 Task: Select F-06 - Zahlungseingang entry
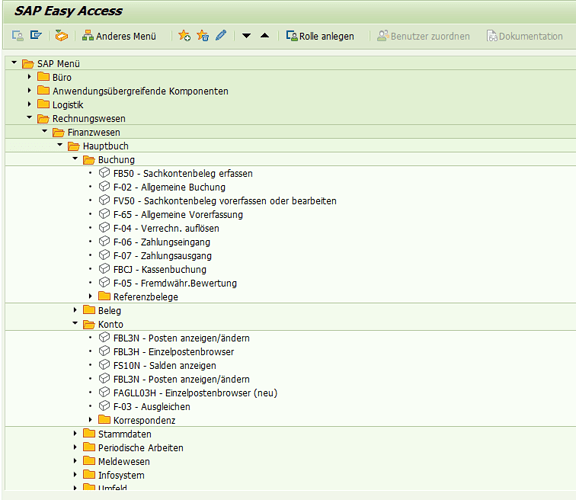[x=162, y=242]
